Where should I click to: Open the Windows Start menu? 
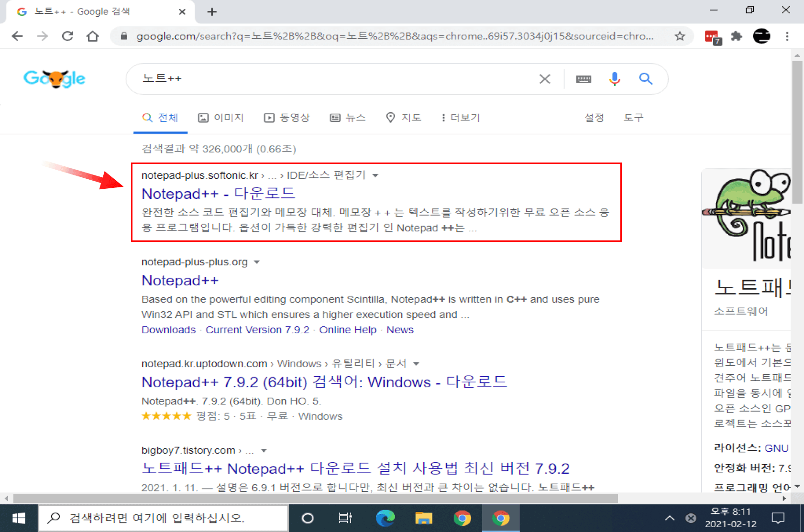coord(19,518)
